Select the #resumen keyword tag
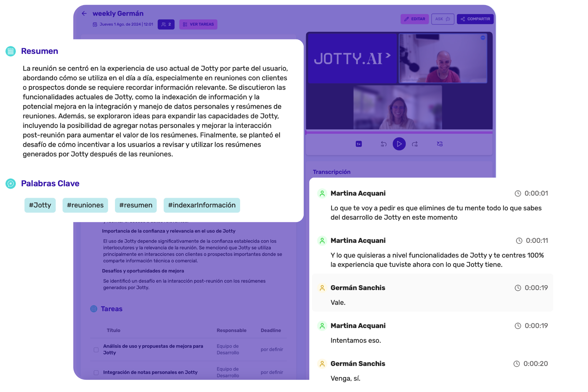This screenshot has height=392, width=588. [136, 205]
